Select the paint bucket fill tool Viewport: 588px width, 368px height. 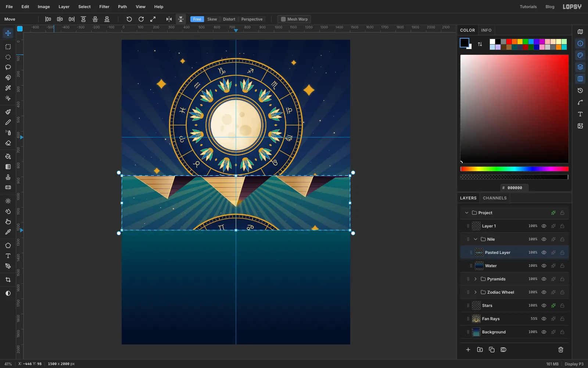pyautogui.click(x=8, y=156)
